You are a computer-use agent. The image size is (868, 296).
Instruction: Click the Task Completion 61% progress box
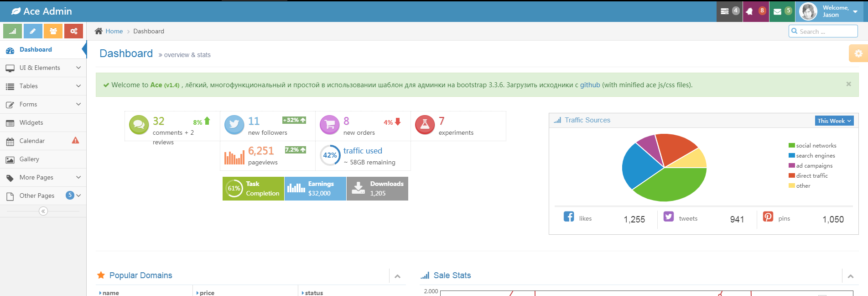point(253,189)
